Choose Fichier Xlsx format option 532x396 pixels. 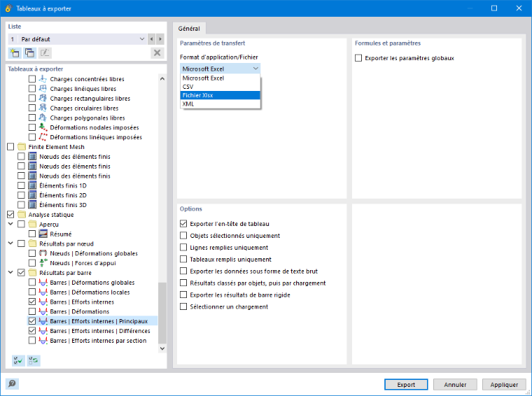point(220,95)
